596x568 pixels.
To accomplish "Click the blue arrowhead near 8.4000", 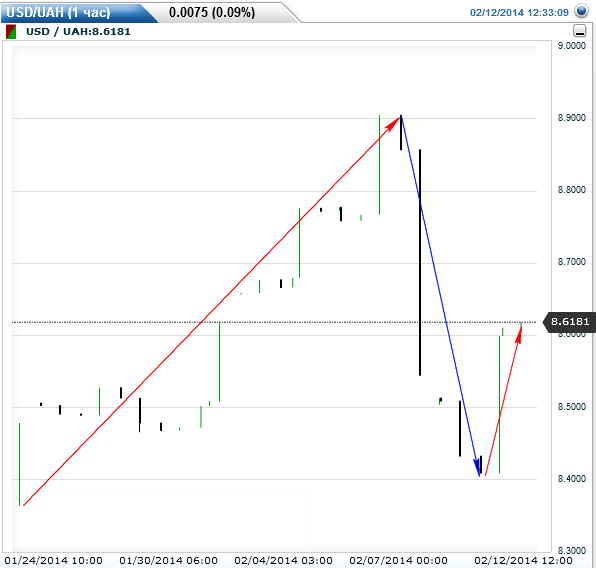I will (477, 468).
